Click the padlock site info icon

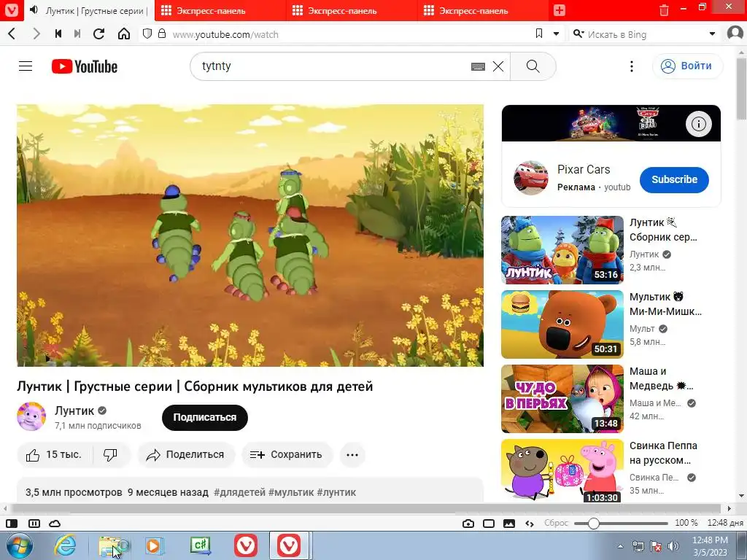162,34
